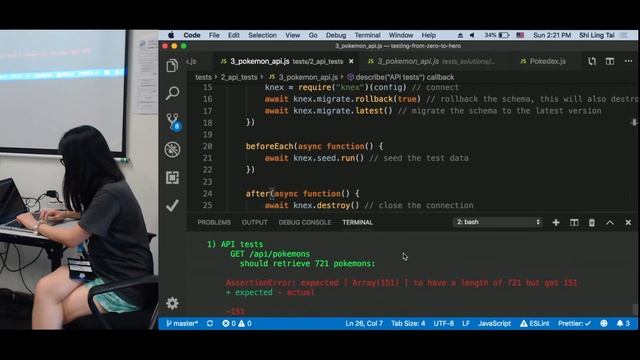The image size is (640, 360).
Task: Open the editor More Actions ellipsis
Action: tap(628, 61)
